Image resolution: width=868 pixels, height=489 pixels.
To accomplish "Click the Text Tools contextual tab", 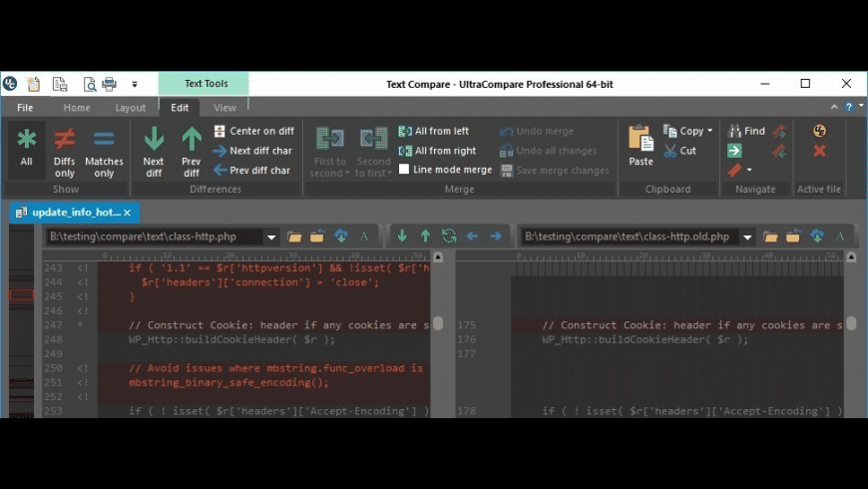I will coord(205,84).
